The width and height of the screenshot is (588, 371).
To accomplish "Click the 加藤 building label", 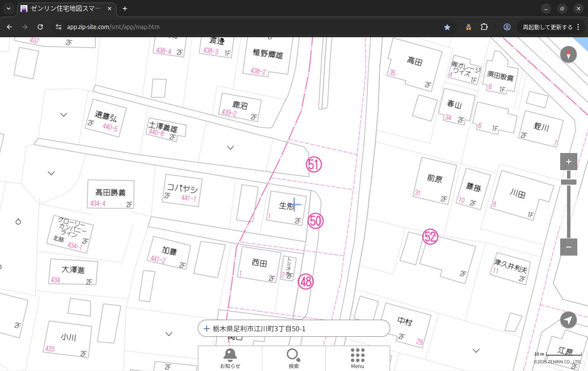I will 169,250.
